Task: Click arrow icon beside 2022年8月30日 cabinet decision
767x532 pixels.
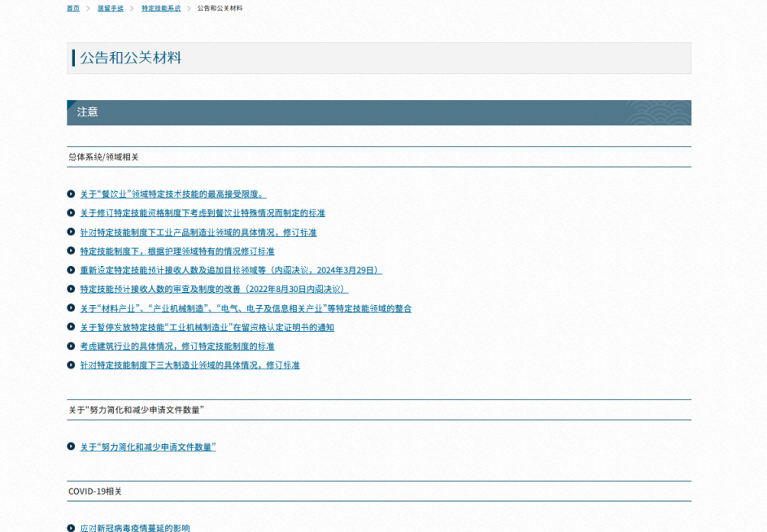Action: 72,289
